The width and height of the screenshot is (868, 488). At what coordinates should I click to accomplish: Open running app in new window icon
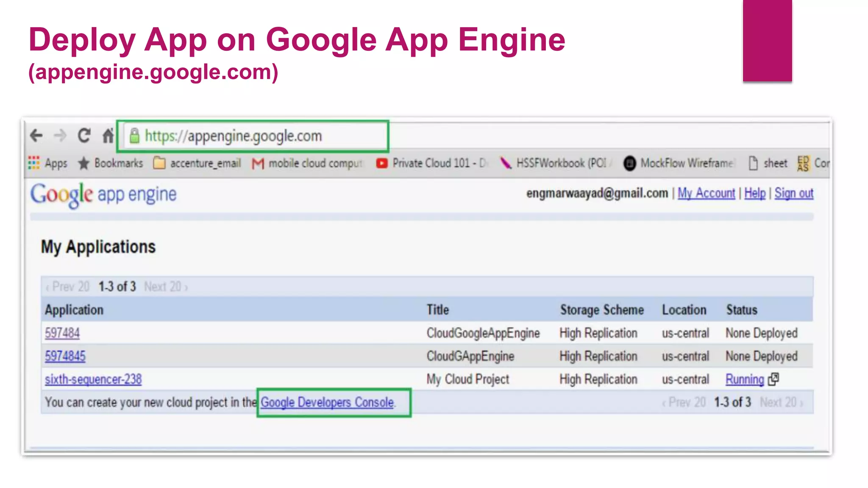pyautogui.click(x=773, y=379)
